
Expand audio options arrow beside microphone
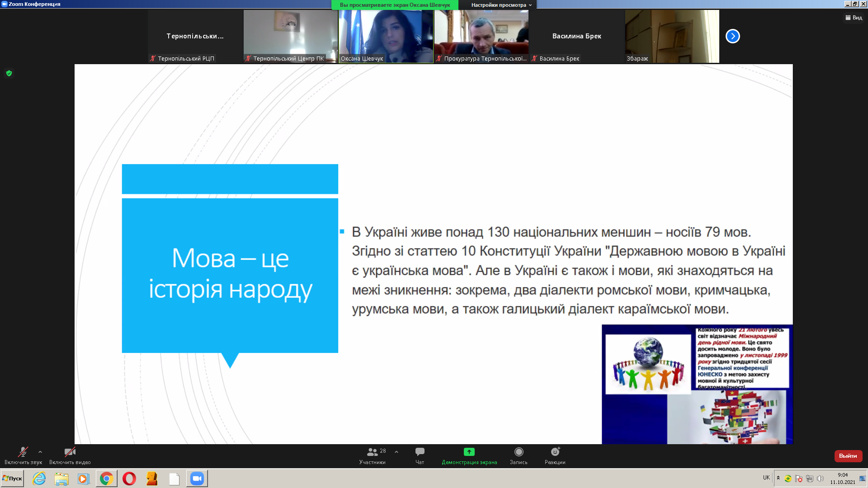click(40, 452)
